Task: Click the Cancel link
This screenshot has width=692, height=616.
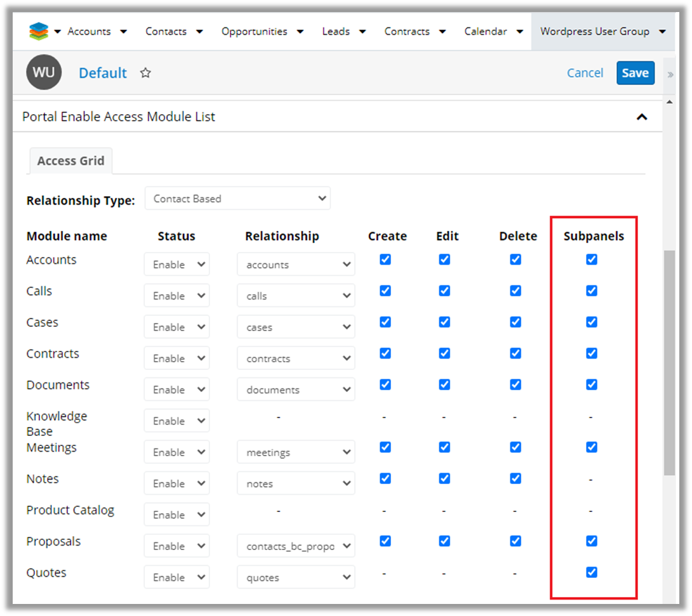Action: [x=585, y=73]
